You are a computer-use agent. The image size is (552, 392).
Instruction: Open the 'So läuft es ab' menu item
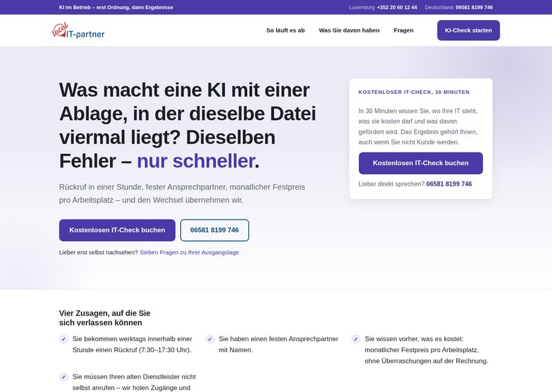tap(286, 30)
